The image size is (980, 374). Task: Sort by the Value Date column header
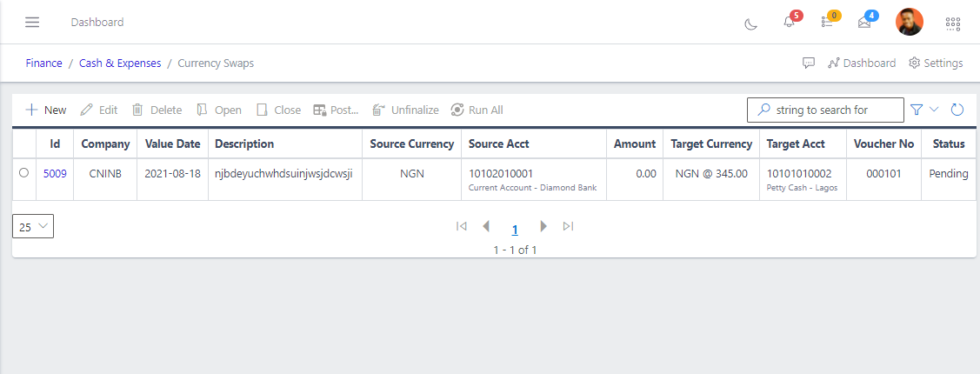172,144
